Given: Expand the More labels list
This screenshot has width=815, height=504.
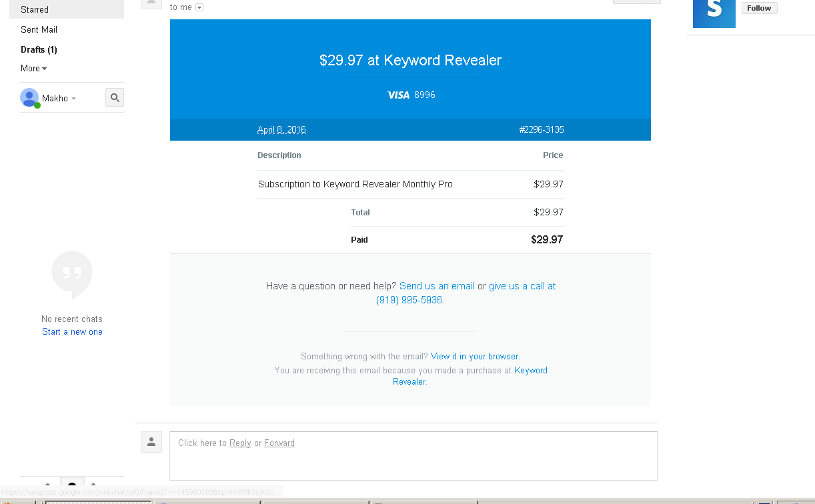Looking at the screenshot, I should tap(33, 68).
